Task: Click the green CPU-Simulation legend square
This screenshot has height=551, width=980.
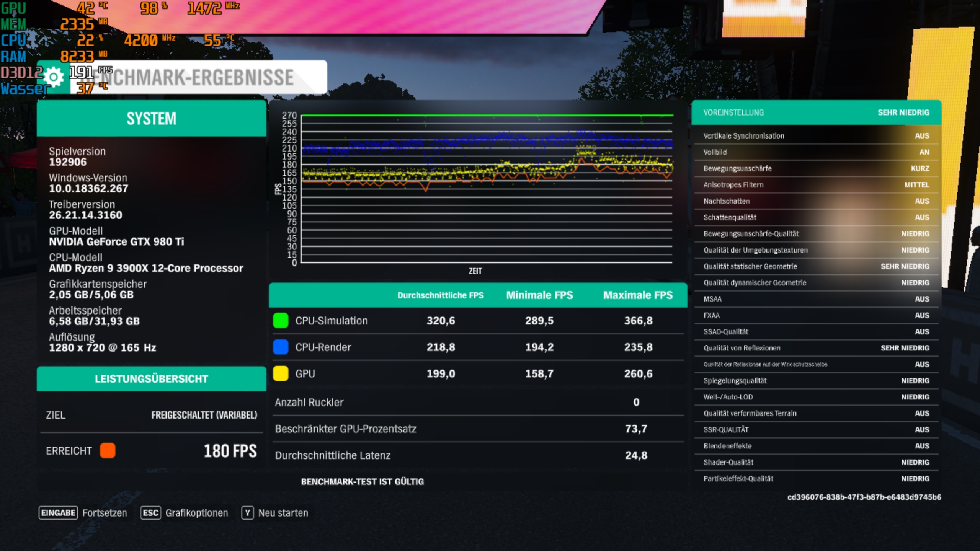Action: pos(281,321)
